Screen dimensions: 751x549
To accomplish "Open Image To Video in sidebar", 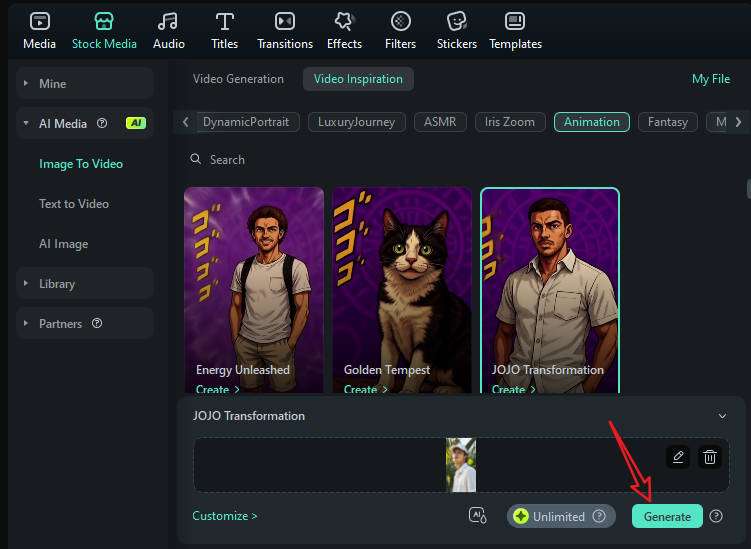I will click(81, 164).
